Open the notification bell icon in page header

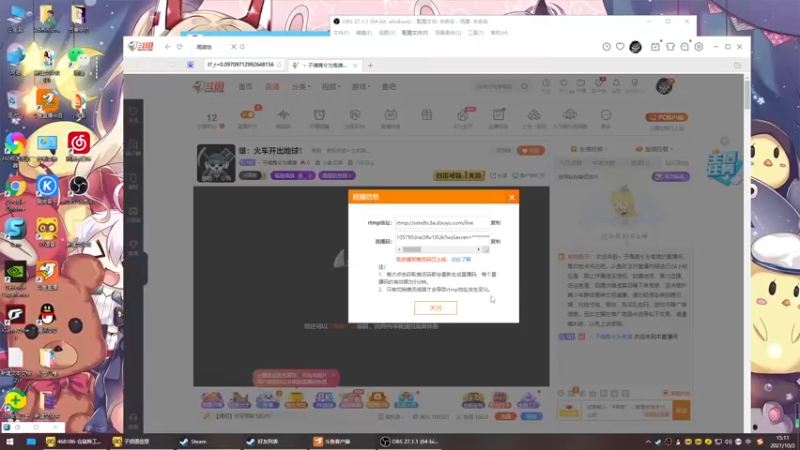pyautogui.click(x=616, y=83)
